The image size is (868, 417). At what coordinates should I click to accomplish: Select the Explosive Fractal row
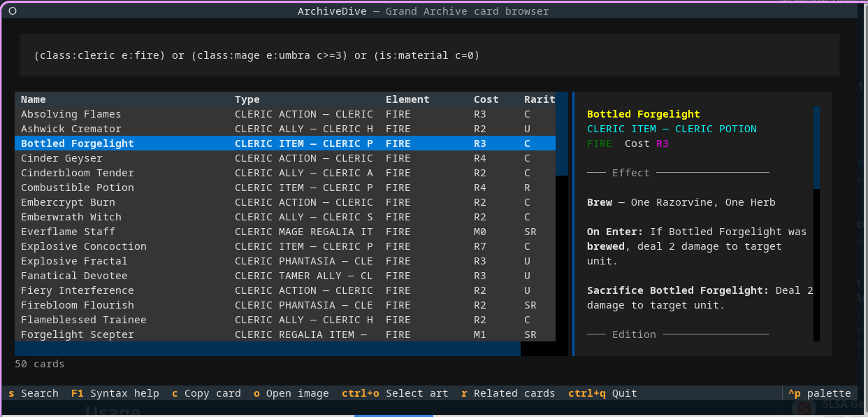click(285, 261)
